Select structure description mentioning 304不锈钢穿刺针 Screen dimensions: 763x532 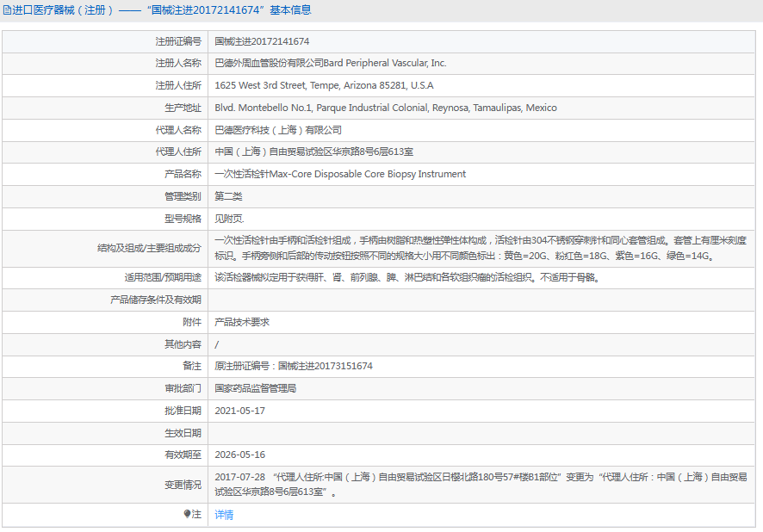pos(481,248)
